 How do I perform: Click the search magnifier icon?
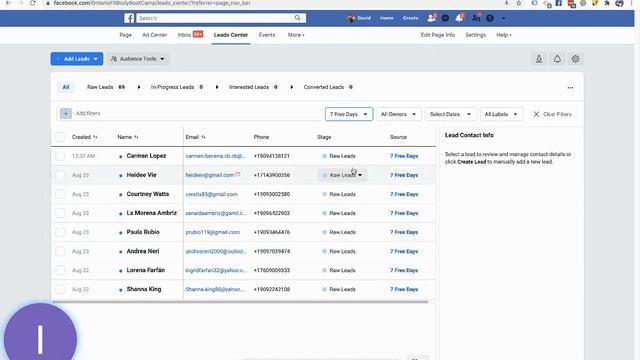(298, 18)
